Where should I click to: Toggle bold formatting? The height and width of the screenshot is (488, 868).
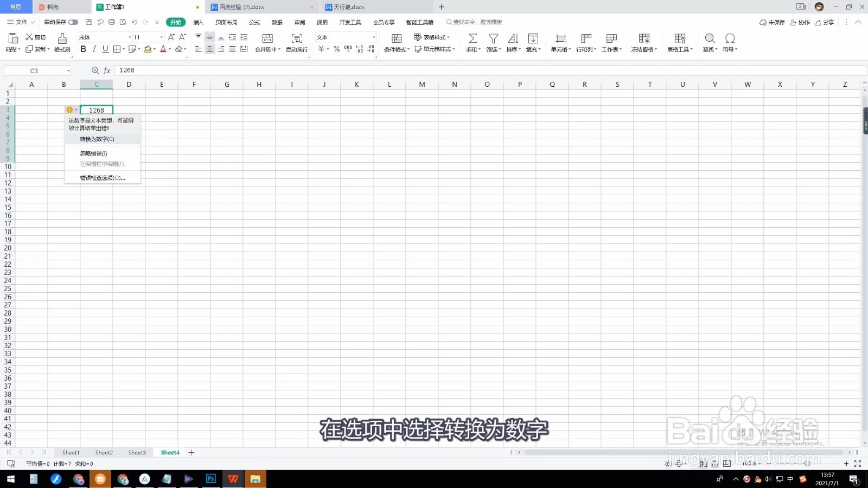(83, 49)
